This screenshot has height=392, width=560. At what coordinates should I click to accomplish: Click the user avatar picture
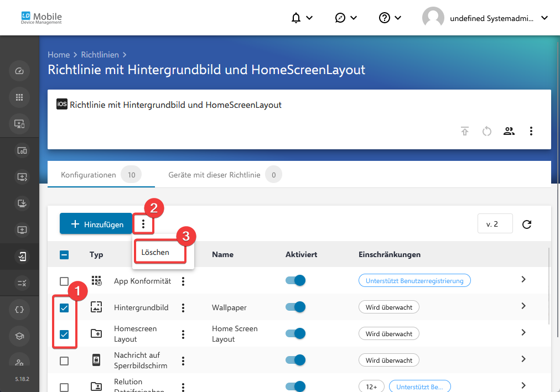[x=433, y=18]
